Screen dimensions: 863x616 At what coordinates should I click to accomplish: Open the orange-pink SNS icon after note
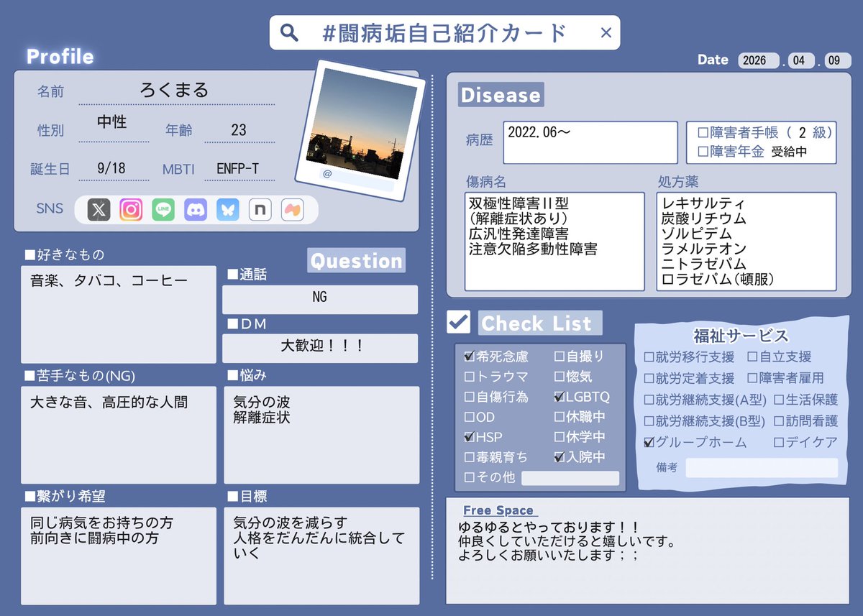tap(292, 209)
